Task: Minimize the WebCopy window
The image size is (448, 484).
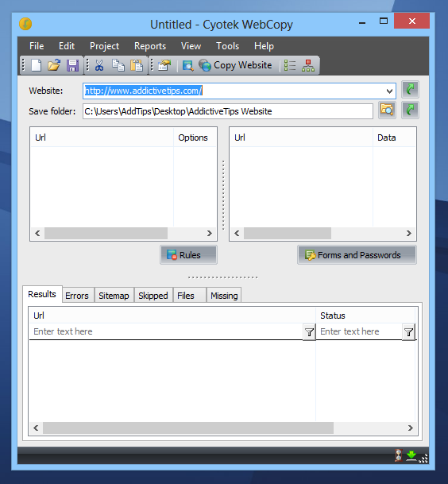Action: pyautogui.click(x=362, y=21)
